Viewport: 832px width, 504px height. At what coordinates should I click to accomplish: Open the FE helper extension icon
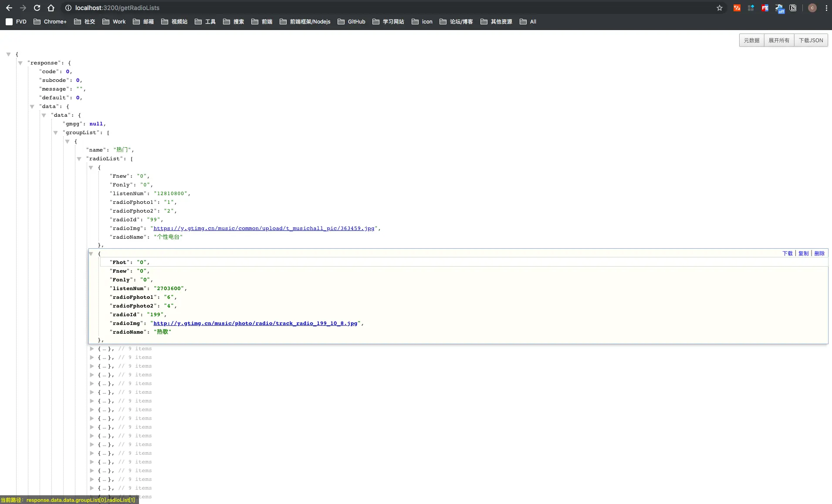tap(765, 8)
